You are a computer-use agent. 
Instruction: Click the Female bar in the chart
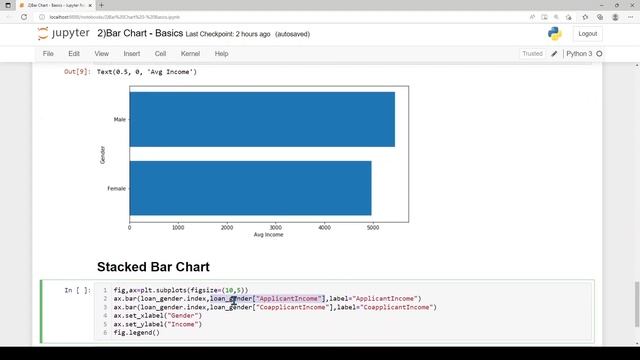[x=251, y=188]
